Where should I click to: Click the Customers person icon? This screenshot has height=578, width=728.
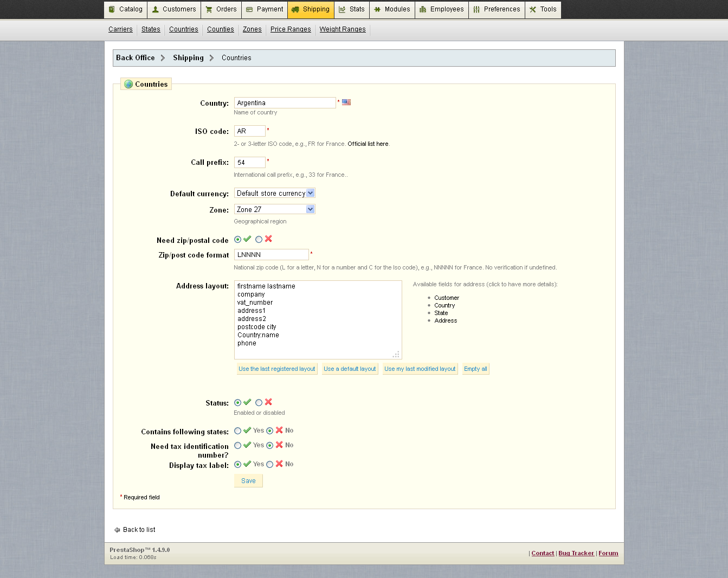[x=156, y=9]
